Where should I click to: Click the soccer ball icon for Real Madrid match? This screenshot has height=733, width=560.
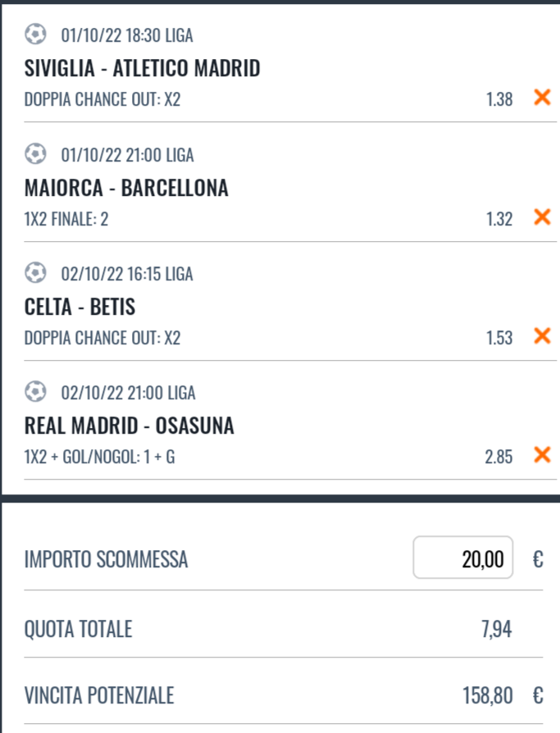click(x=35, y=392)
